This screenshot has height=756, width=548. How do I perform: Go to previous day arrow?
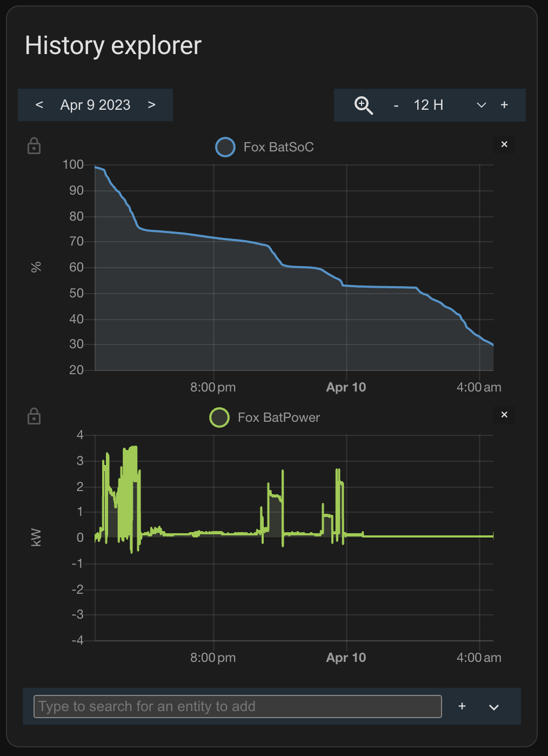[39, 105]
